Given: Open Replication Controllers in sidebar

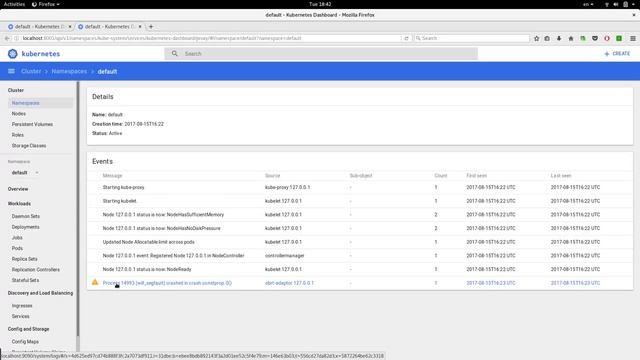Looking at the screenshot, I should (x=36, y=269).
